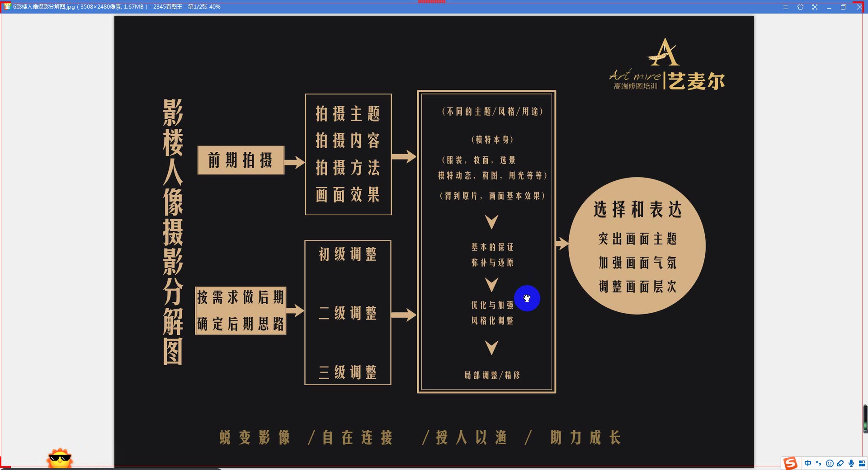Toggle Chinese/English input mode on the 中 button
Image resolution: width=868 pixels, height=470 pixels.
(808, 463)
